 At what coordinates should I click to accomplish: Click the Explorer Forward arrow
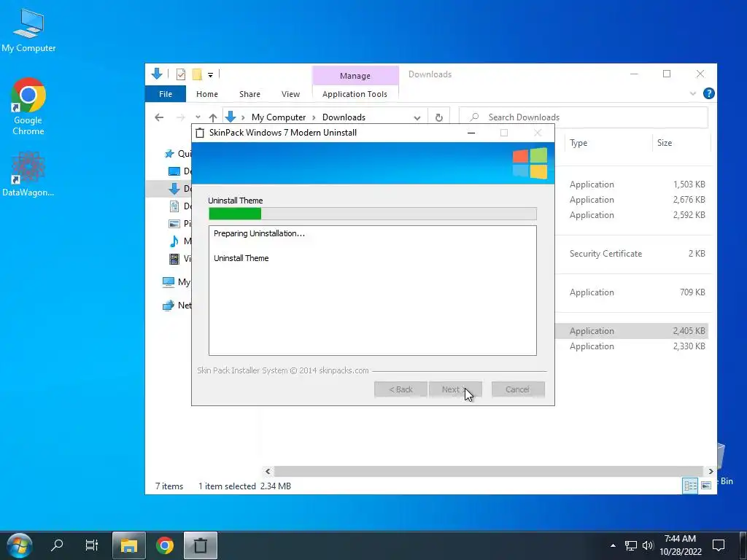pyautogui.click(x=181, y=117)
